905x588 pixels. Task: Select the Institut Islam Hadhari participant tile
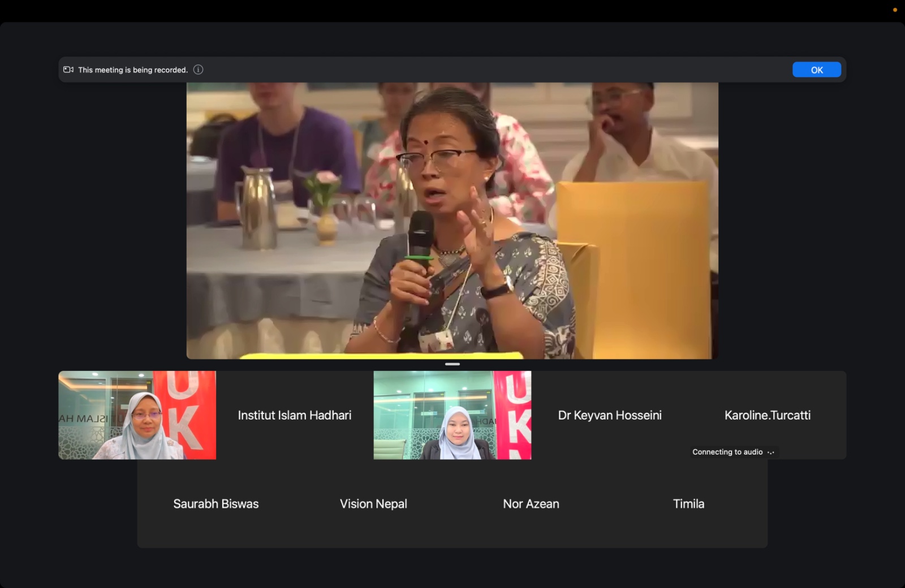click(x=295, y=416)
